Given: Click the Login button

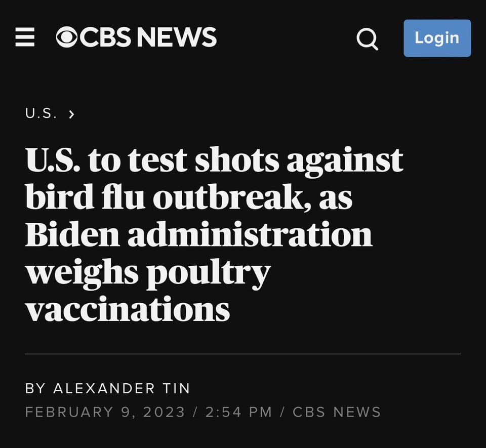Looking at the screenshot, I should click(x=437, y=38).
